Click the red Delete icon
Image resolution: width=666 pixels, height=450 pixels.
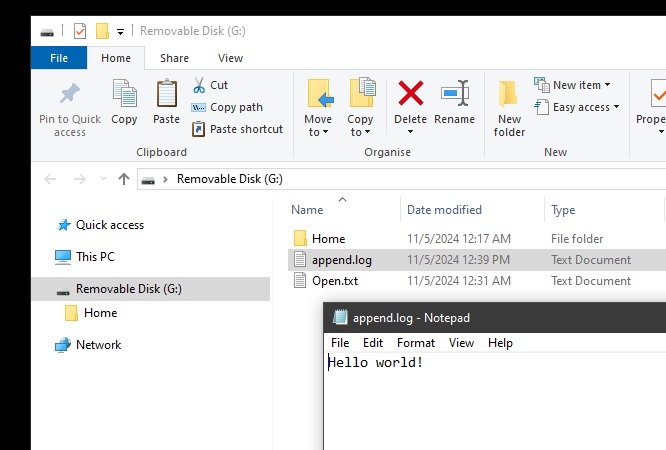[x=410, y=94]
